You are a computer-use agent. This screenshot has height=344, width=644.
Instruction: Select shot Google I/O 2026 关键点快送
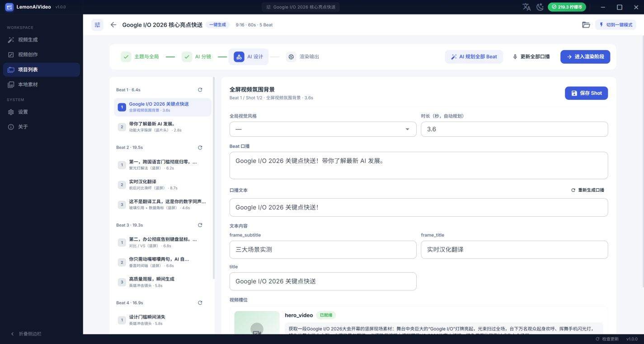point(162,107)
